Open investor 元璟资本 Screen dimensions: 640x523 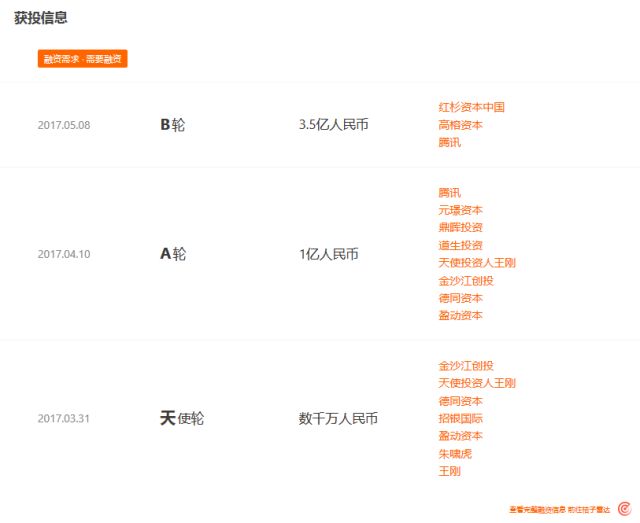(460, 210)
